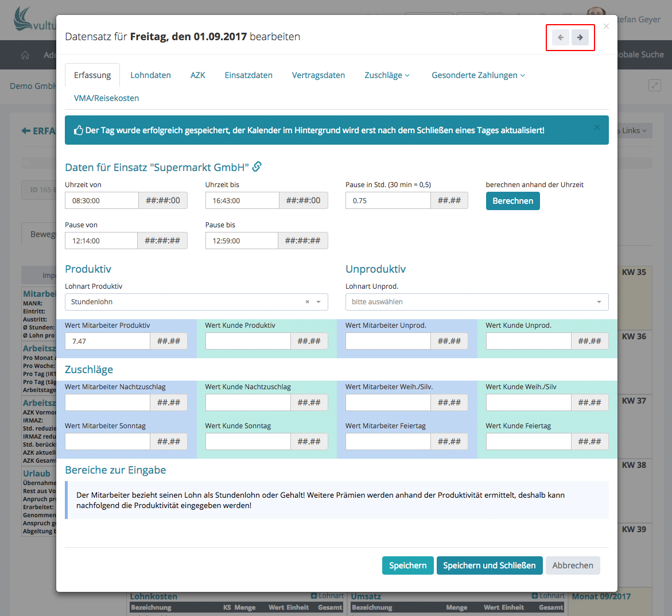Viewport: 672px width, 616px height.
Task: Go to next day with right arrow
Action: [x=580, y=37]
